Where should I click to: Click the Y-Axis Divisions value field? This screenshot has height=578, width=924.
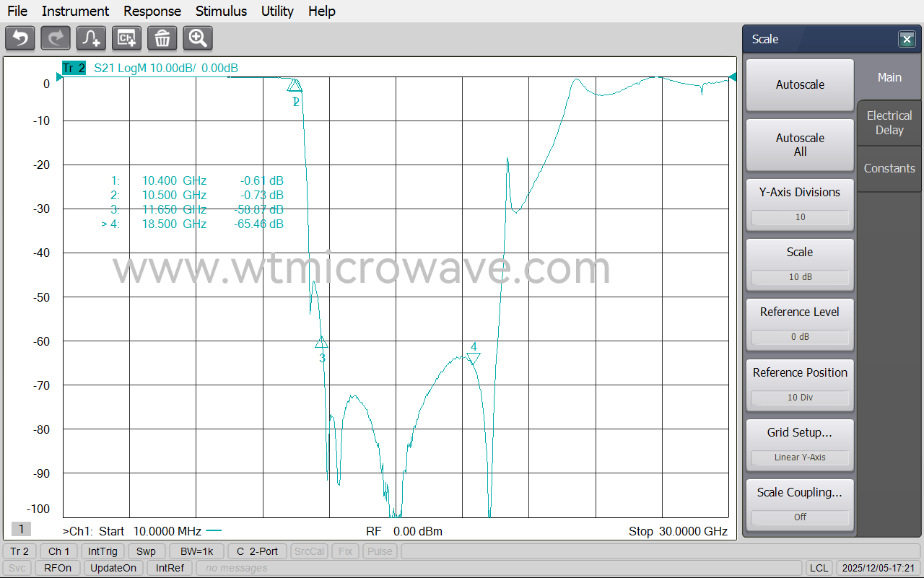(800, 217)
